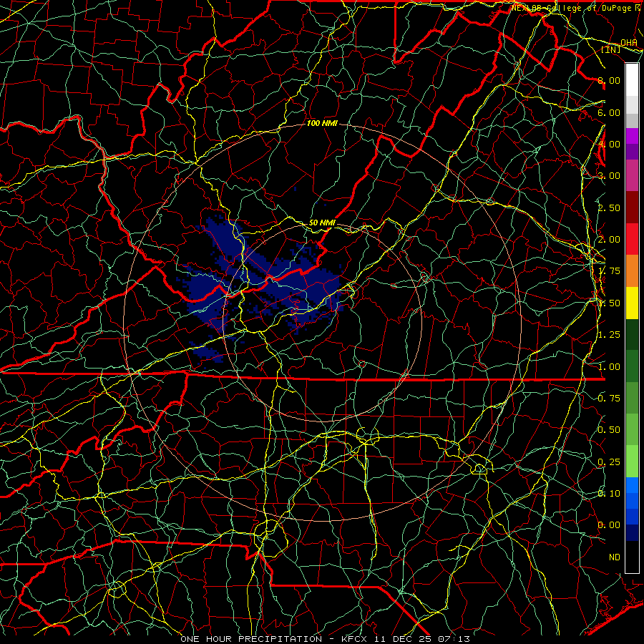Select the light blue swatch above 0.10
The height and width of the screenshot is (644, 644).
coord(632,485)
